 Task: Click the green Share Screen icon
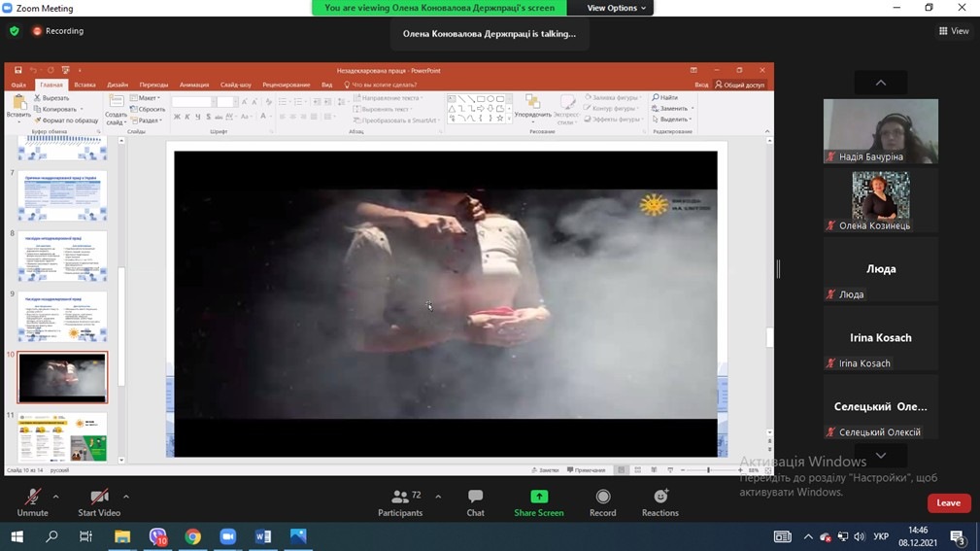538,497
